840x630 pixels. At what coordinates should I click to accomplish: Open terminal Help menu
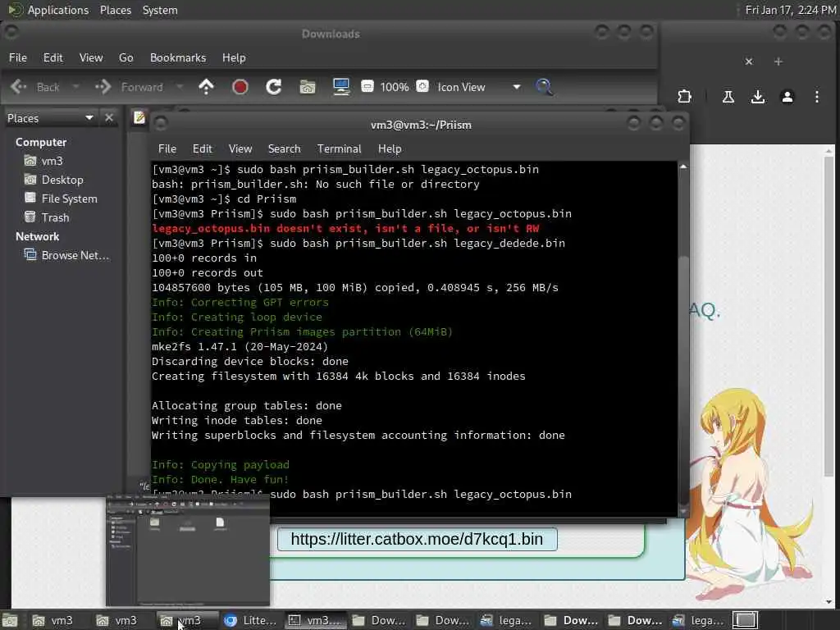pos(390,149)
